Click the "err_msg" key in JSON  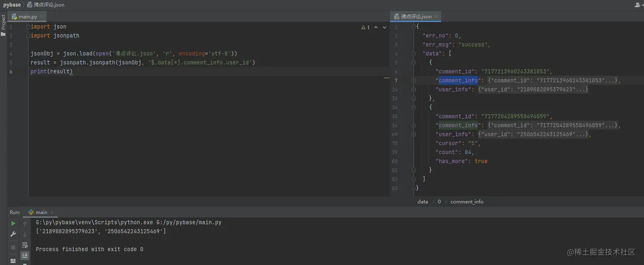[437, 45]
